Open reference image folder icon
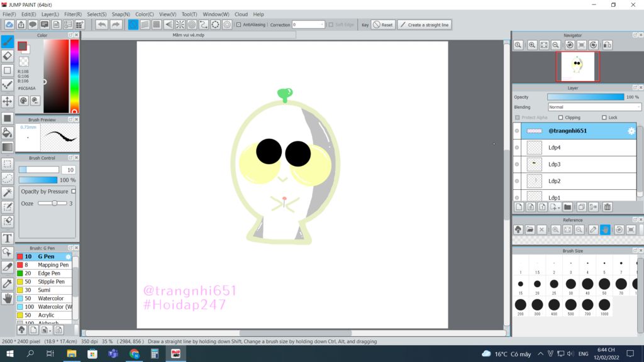 pyautogui.click(x=530, y=229)
